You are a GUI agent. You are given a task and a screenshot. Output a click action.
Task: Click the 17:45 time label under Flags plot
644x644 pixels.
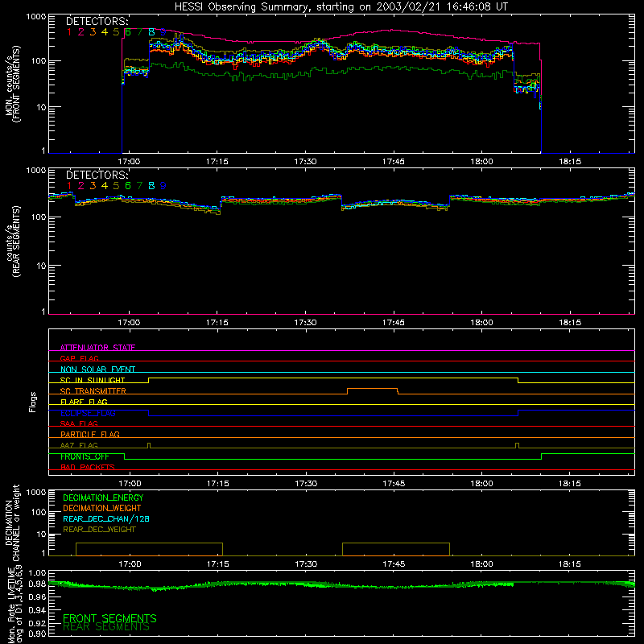[x=394, y=484]
